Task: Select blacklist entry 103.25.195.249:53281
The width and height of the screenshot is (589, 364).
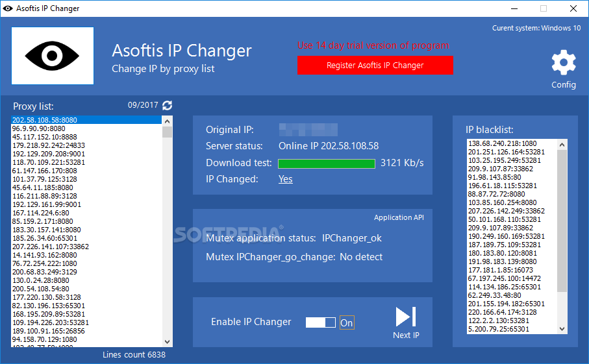Action: [x=512, y=160]
